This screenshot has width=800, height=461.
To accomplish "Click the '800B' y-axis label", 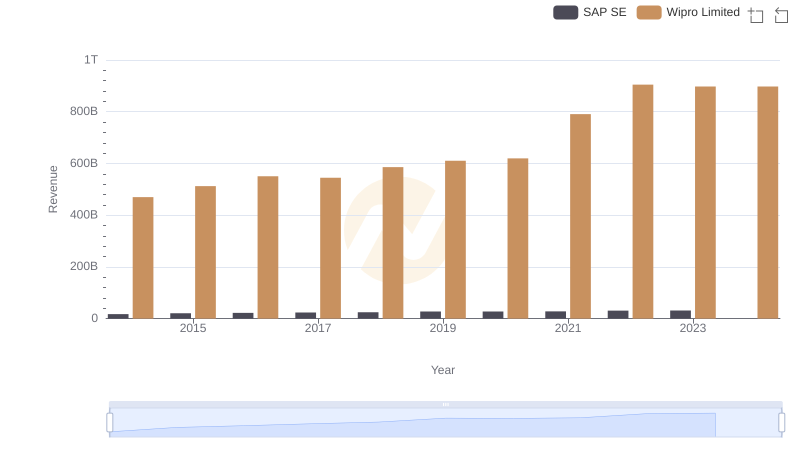I will pos(84,111).
